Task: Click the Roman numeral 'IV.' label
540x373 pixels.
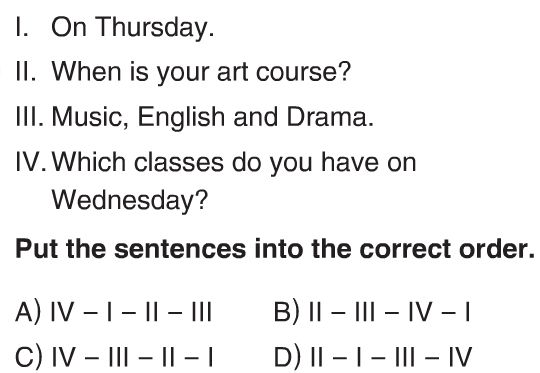Action: click(x=31, y=162)
